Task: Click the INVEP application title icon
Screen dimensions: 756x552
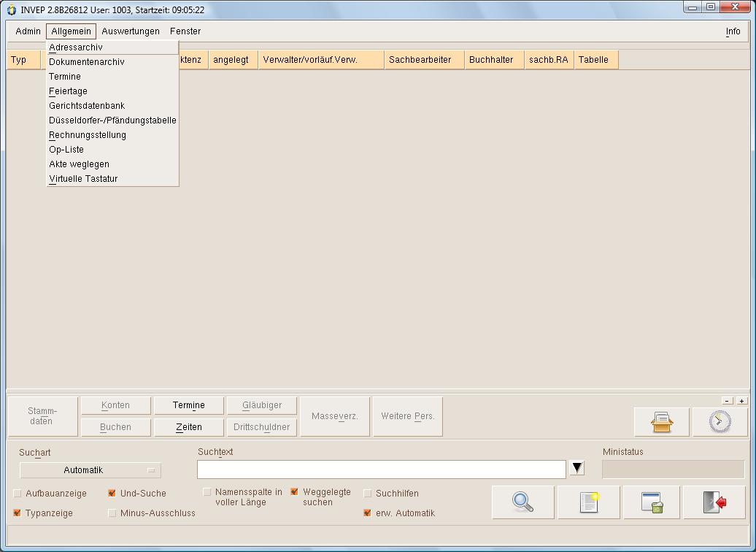Action: [12, 9]
